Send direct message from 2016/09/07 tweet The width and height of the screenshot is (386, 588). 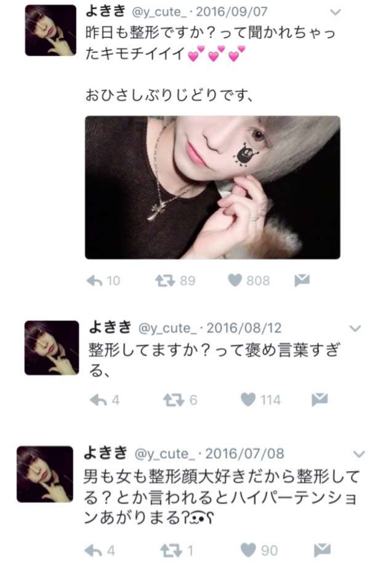(x=302, y=280)
